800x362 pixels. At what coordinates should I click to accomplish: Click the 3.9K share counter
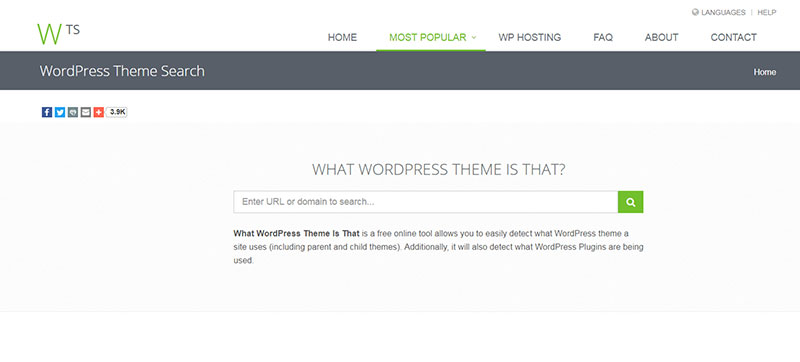[117, 112]
